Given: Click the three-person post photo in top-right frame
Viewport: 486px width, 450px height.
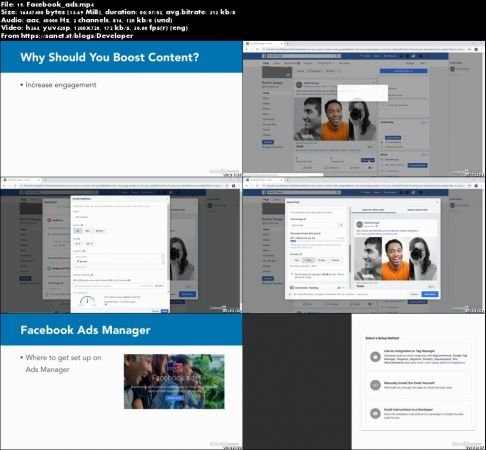Looking at the screenshot, I should [x=335, y=119].
